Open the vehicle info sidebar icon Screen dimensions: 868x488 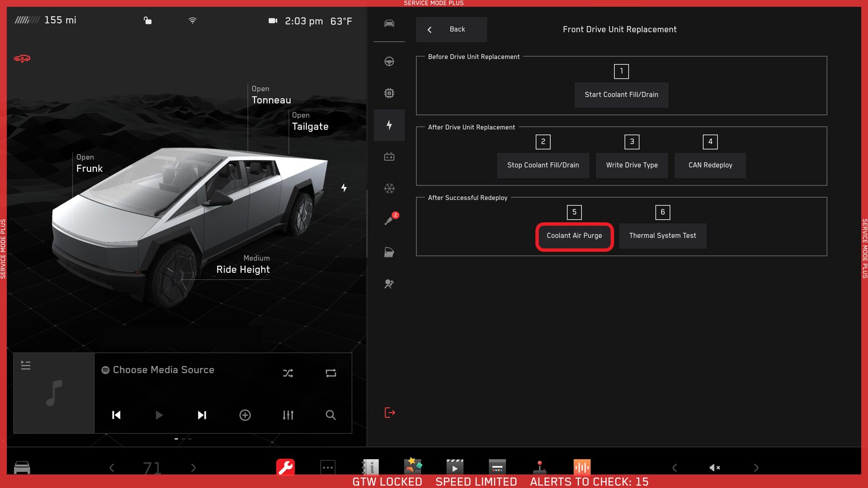point(389,23)
